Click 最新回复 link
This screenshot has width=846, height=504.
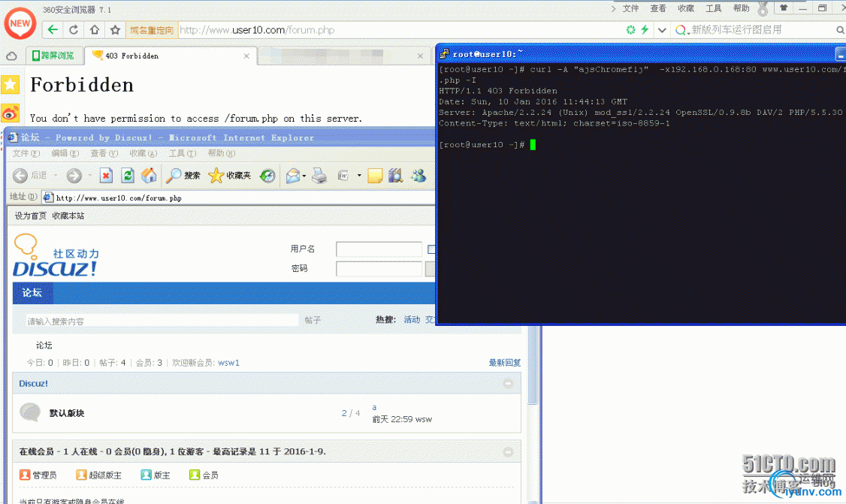coord(504,363)
